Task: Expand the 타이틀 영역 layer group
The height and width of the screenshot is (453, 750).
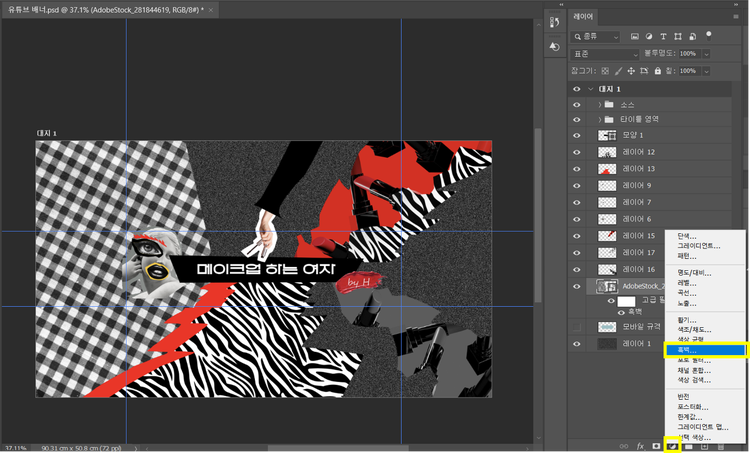Action: [600, 118]
